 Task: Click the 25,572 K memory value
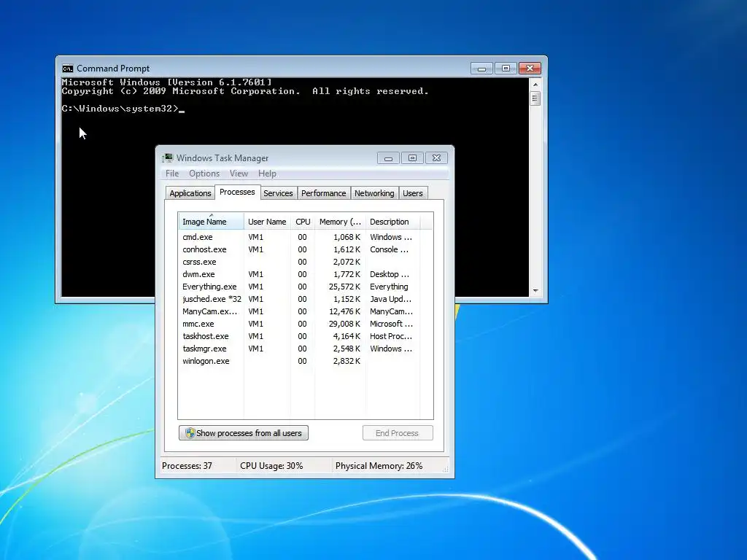(344, 287)
